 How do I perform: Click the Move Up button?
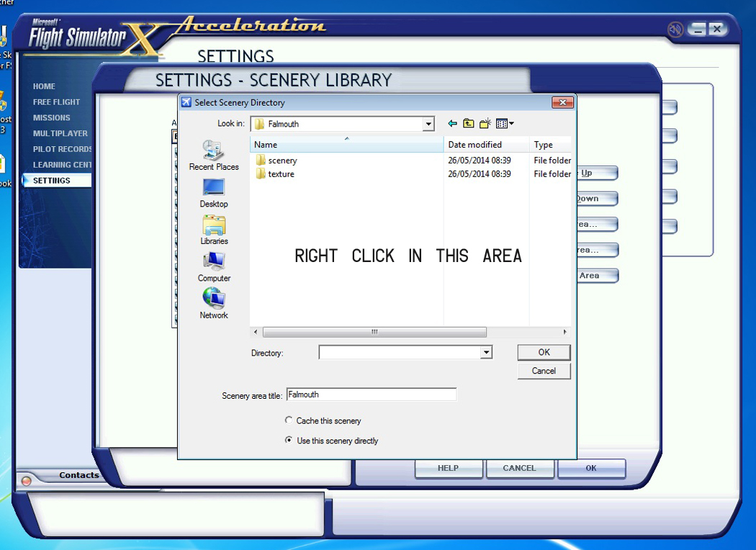click(598, 173)
